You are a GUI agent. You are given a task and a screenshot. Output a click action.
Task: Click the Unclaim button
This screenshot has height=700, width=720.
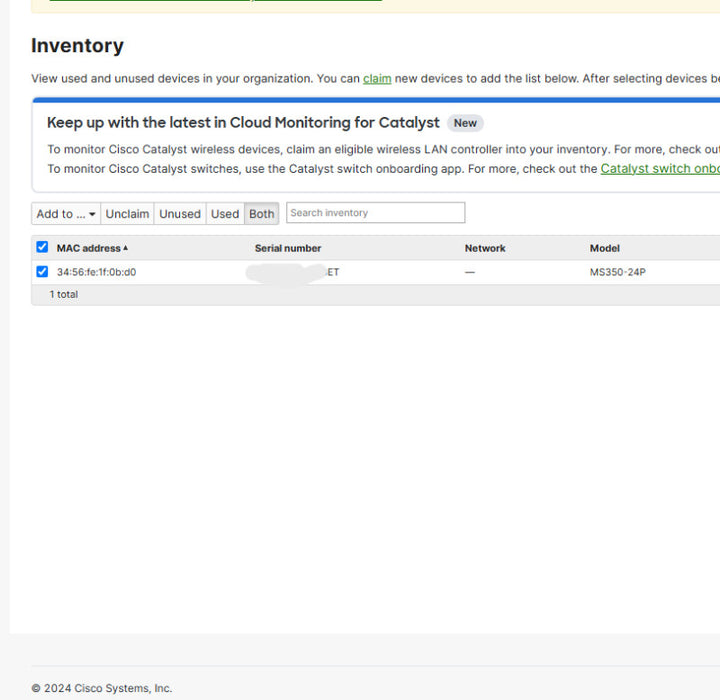127,214
